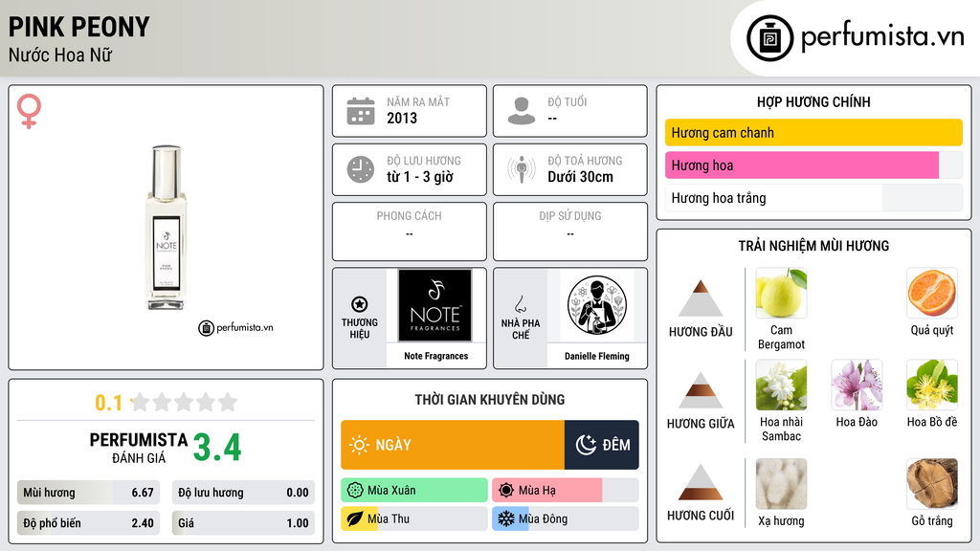The height and width of the screenshot is (551, 980).
Task: Click the Trải nghiệm mùi hương heading
Action: coord(813,246)
